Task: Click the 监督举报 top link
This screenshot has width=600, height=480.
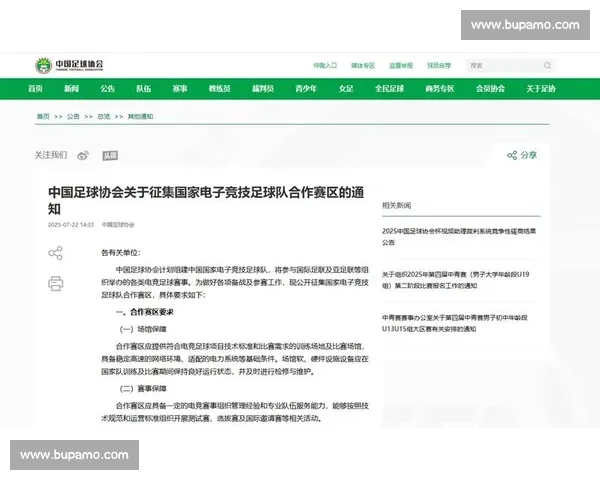Action: (401, 65)
